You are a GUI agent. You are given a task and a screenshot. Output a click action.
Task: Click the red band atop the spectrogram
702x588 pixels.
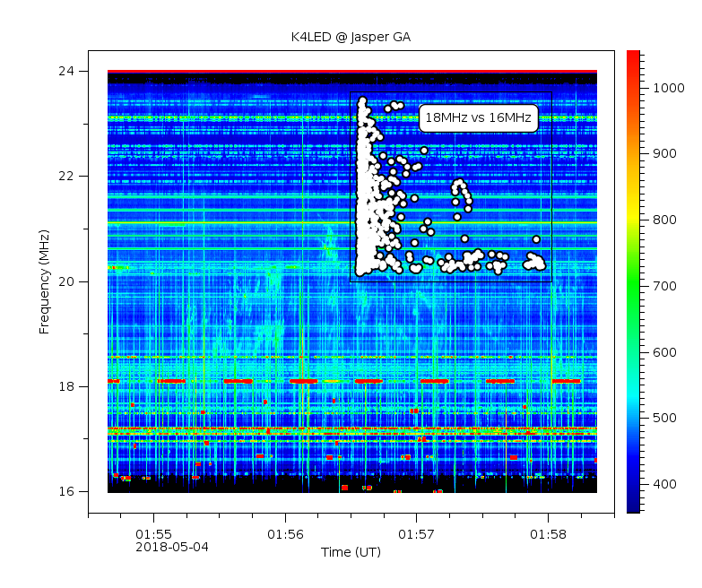[x=351, y=72]
